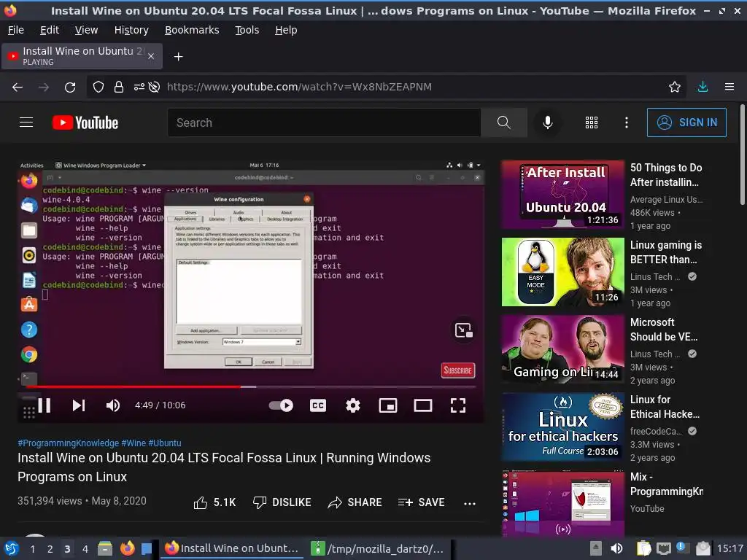This screenshot has width=747, height=560.
Task: Open Linux for ethical hackers thumbnail
Action: [x=562, y=427]
